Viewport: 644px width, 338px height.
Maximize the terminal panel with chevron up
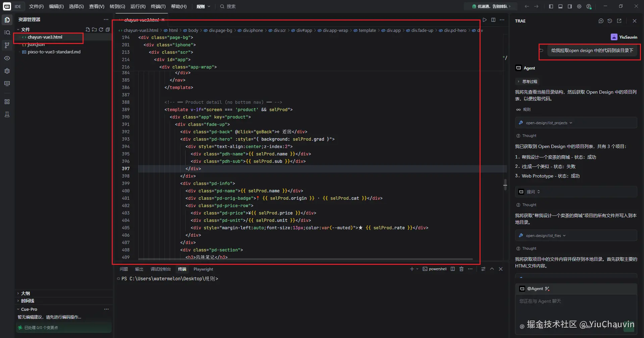[x=492, y=269]
